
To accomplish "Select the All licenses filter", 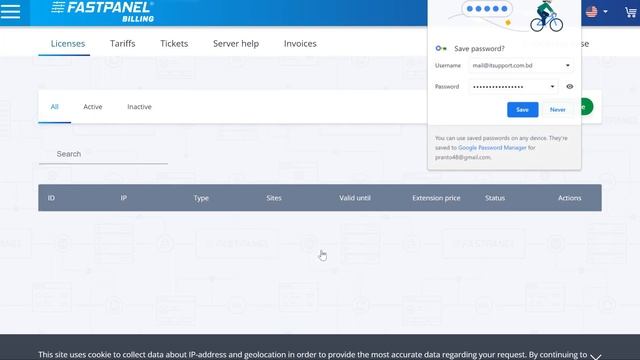I will [54, 107].
